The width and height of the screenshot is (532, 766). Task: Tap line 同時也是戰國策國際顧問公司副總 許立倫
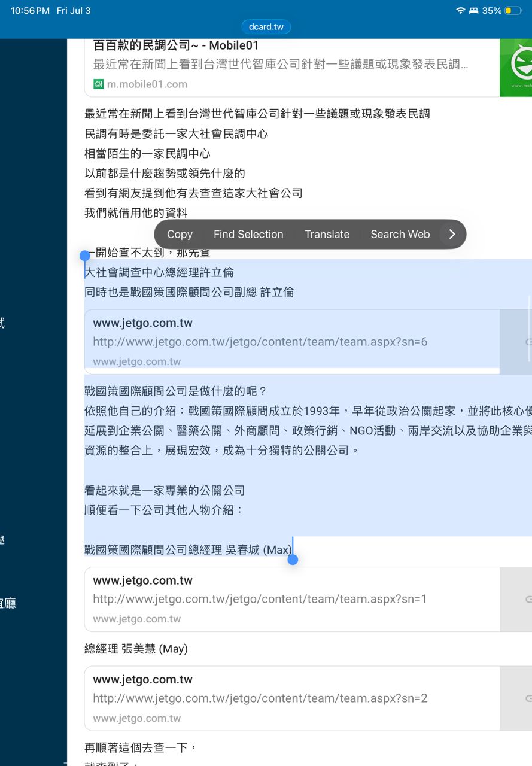(x=189, y=292)
